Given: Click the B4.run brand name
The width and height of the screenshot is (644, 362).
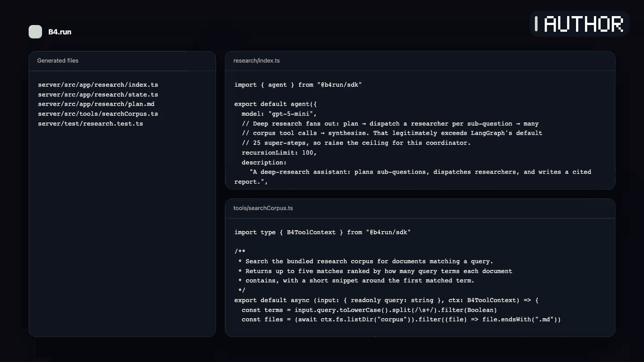Looking at the screenshot, I should point(60,32).
